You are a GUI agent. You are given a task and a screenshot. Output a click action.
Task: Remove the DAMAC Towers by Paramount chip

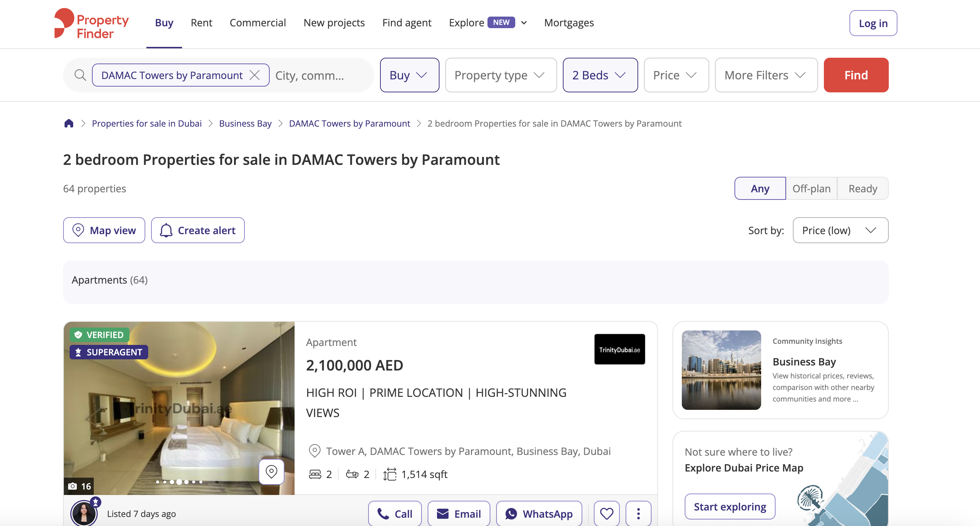click(x=255, y=75)
